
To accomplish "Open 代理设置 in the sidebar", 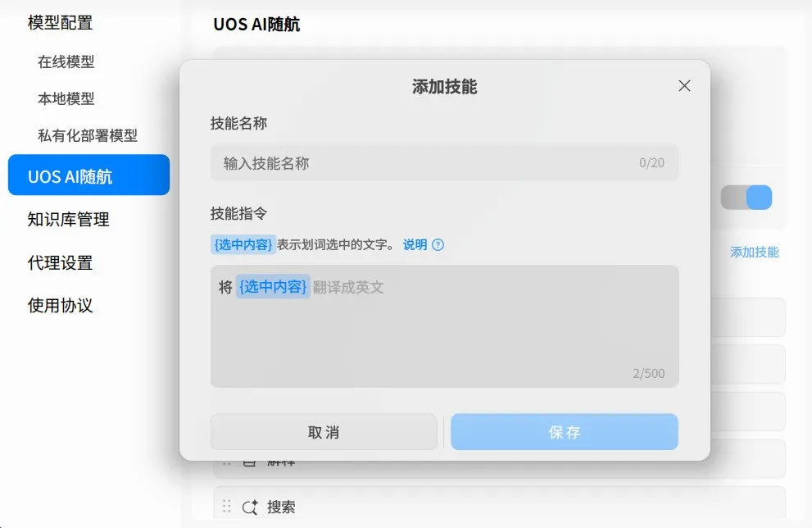I will [x=60, y=262].
